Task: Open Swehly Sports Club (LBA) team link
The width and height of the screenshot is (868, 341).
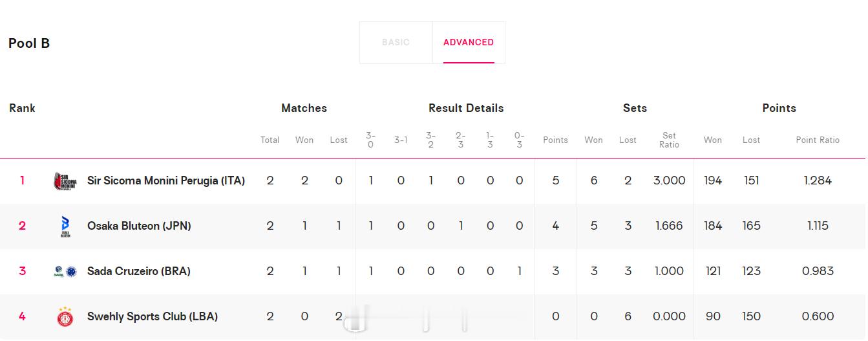Action: point(153,316)
